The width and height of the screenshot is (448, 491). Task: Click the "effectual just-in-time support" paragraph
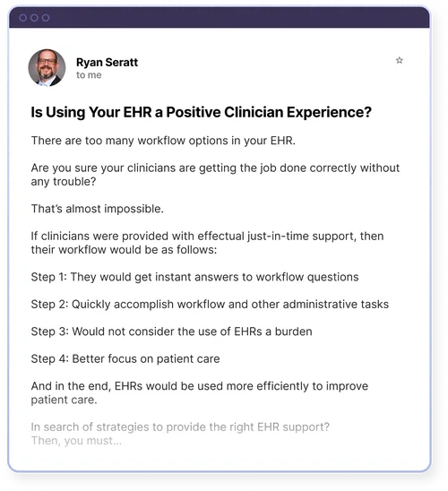click(207, 243)
